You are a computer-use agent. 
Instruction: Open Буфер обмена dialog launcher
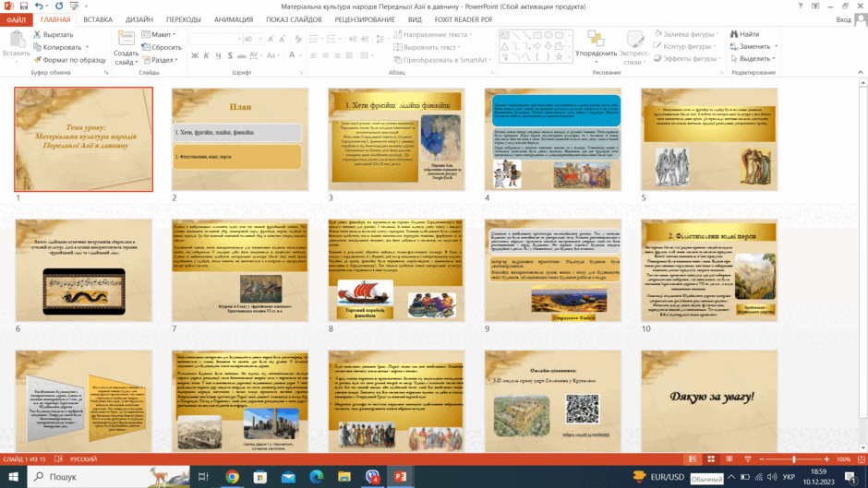point(106,73)
